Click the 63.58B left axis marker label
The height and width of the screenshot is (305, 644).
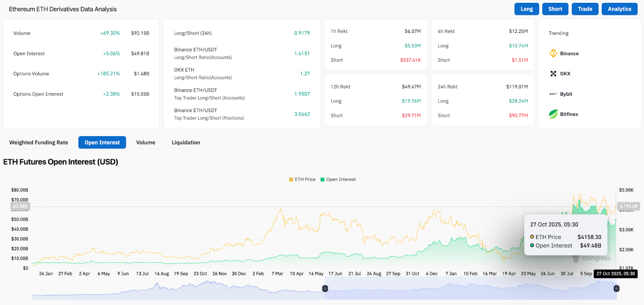point(20,207)
